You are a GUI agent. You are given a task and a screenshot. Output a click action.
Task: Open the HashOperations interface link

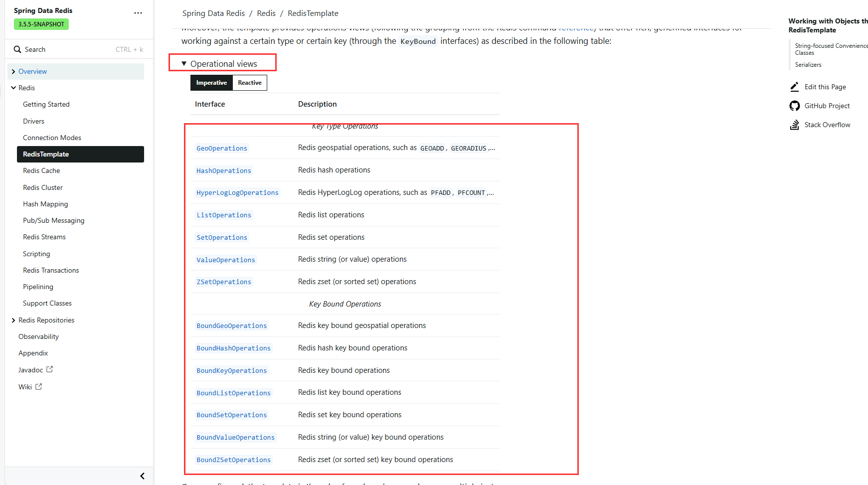pyautogui.click(x=224, y=170)
